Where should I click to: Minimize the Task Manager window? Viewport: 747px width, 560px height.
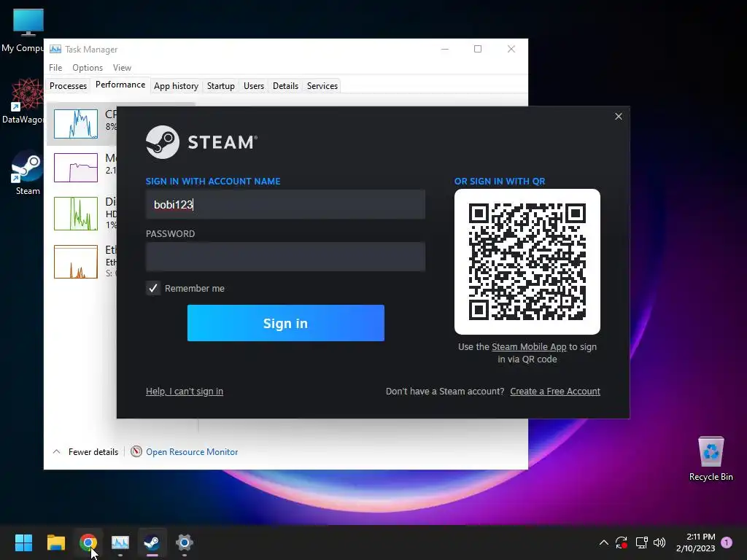[x=445, y=49]
